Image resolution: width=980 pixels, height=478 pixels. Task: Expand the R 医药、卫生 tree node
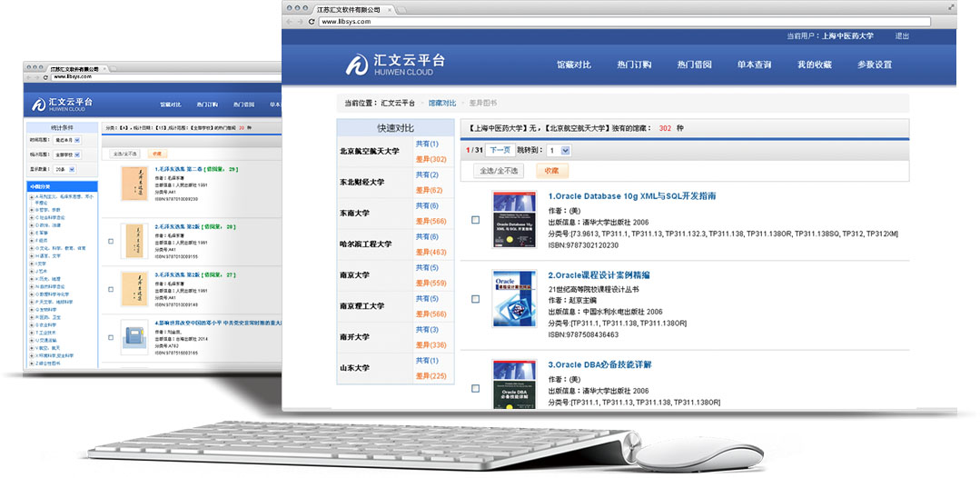(x=31, y=317)
